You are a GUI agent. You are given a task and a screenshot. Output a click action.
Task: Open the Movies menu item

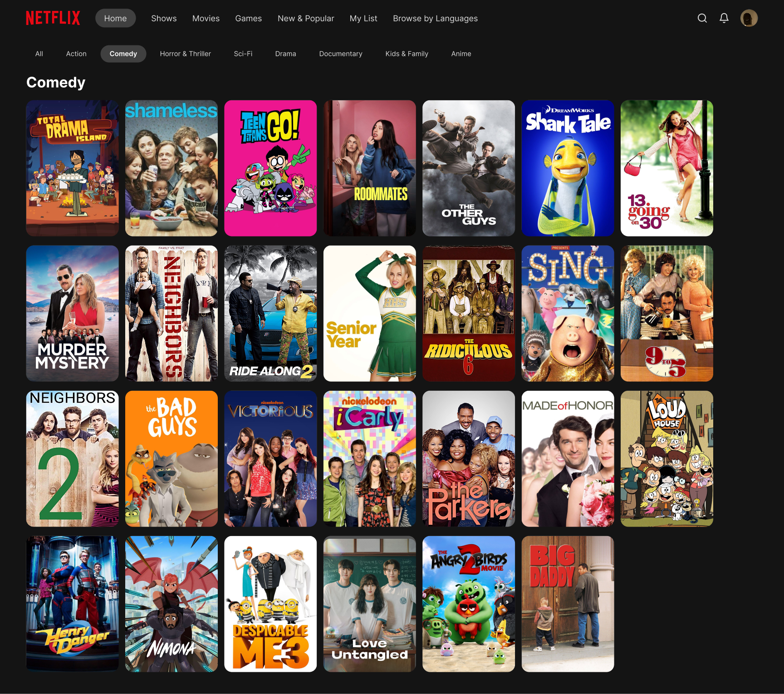pos(206,18)
